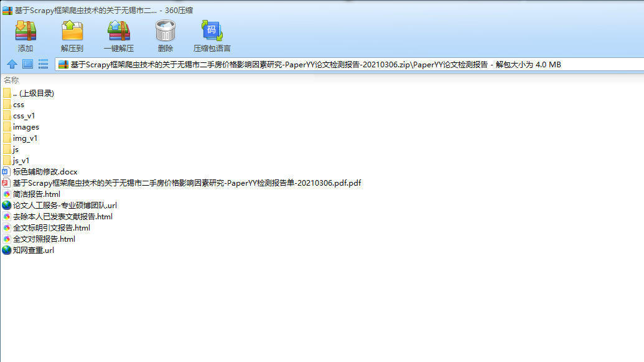Select the 'css_v1' folder name
The height and width of the screenshot is (362, 644).
24,116
